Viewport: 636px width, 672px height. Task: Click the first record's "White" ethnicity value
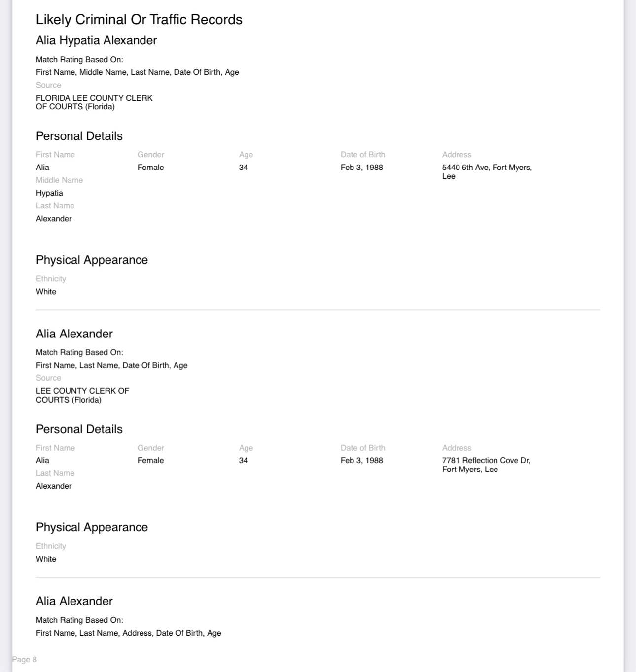coord(46,292)
